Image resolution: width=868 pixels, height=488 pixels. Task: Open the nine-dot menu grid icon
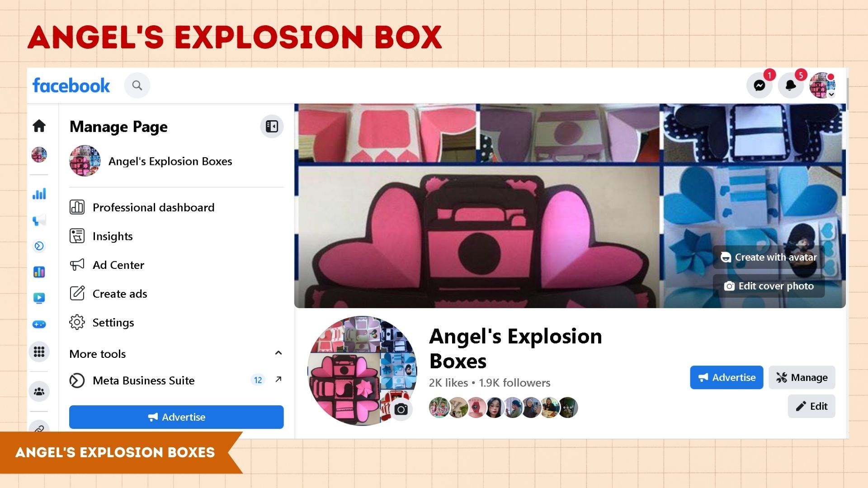point(39,352)
